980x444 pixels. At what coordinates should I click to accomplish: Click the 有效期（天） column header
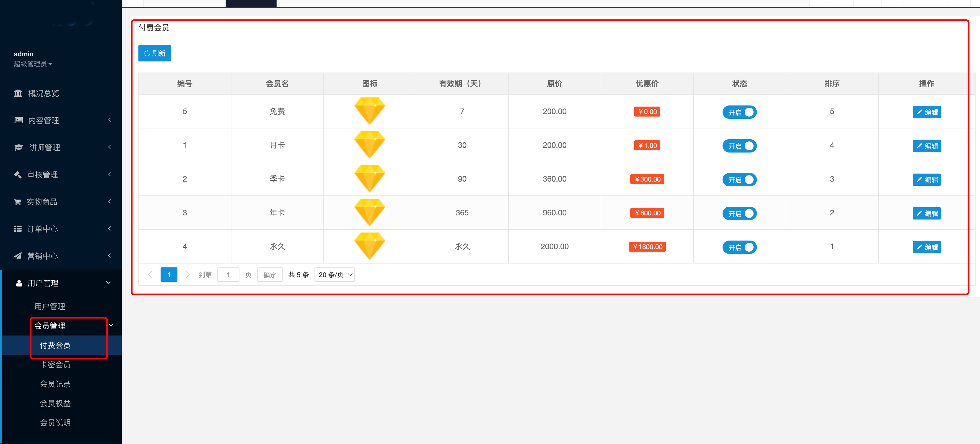[462, 84]
